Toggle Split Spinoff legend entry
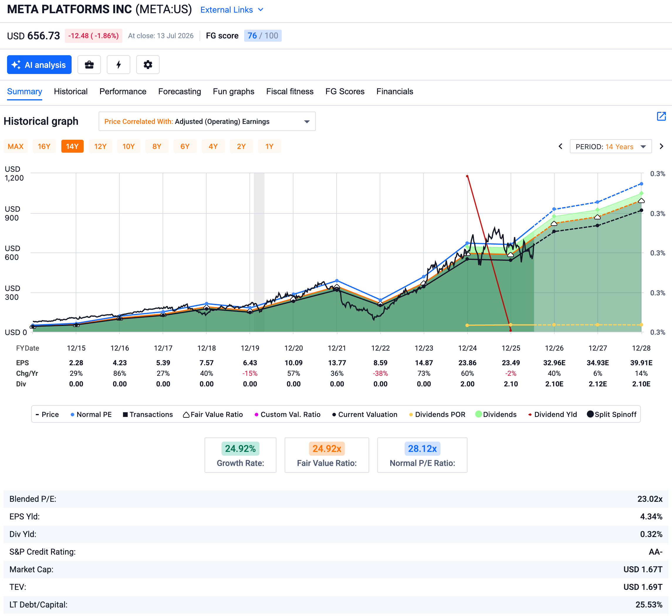This screenshot has height=616, width=672. pyautogui.click(x=612, y=415)
